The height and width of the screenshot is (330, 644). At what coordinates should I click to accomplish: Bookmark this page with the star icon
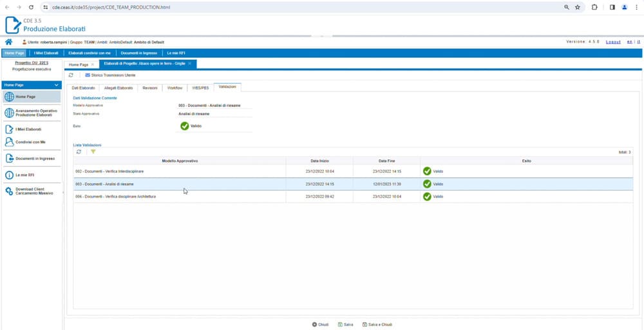click(578, 7)
